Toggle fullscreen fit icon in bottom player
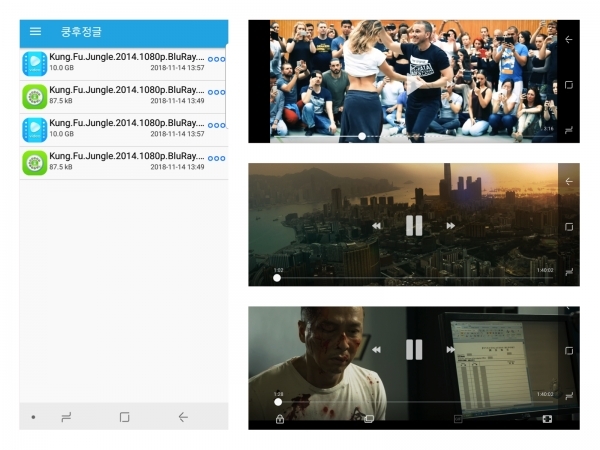Viewport: 600px width, 450px height. pyautogui.click(x=547, y=419)
